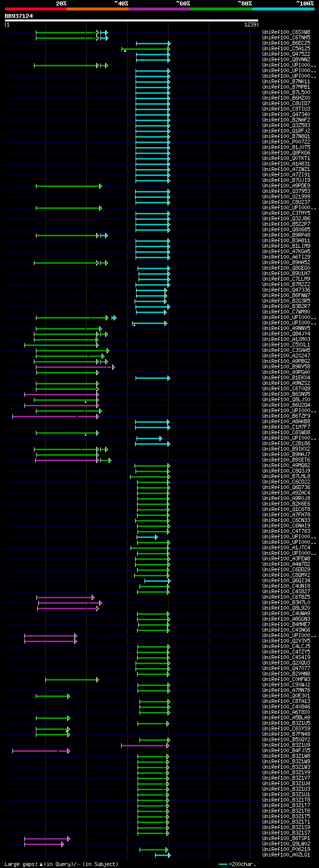
Task: Select the UniRef100_Q8FKG6 label
Action: (286, 153)
